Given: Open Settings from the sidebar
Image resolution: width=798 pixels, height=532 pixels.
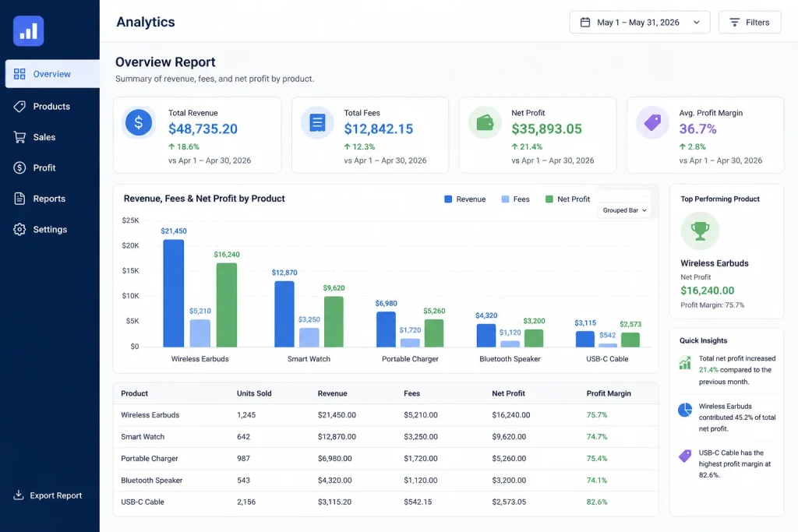Looking at the screenshot, I should 50,229.
